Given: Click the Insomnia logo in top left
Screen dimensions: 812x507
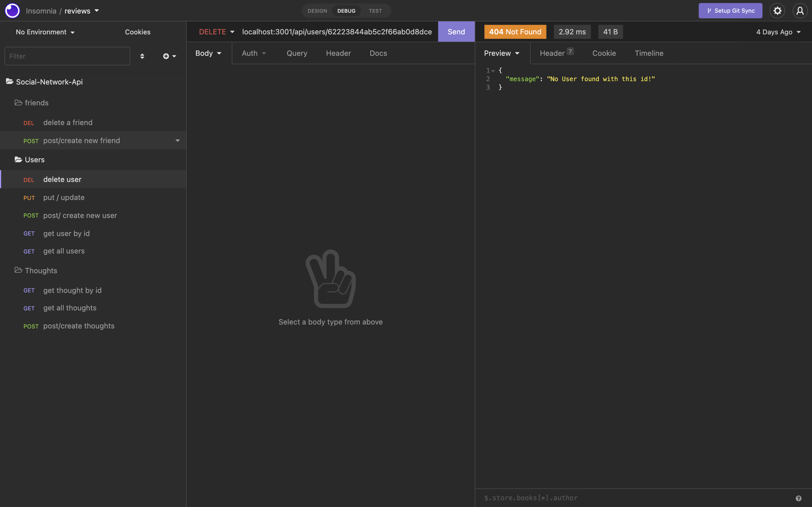Looking at the screenshot, I should pyautogui.click(x=12, y=10).
